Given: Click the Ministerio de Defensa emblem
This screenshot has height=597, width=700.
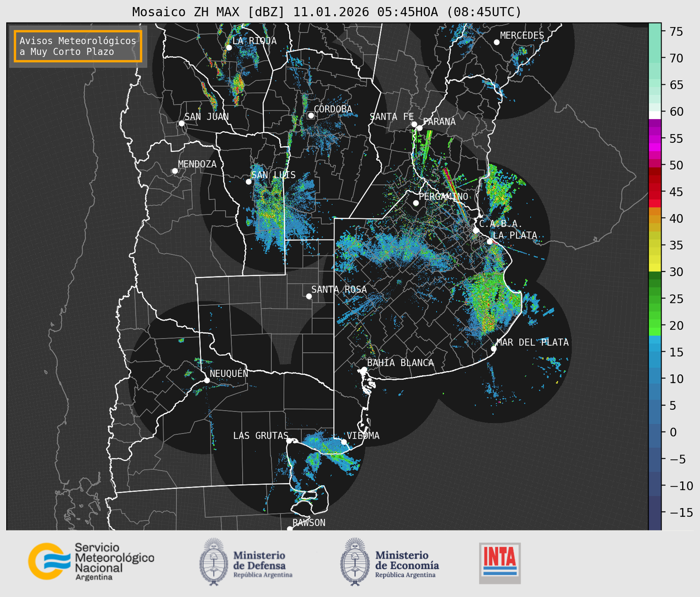Looking at the screenshot, I should pyautogui.click(x=214, y=562).
